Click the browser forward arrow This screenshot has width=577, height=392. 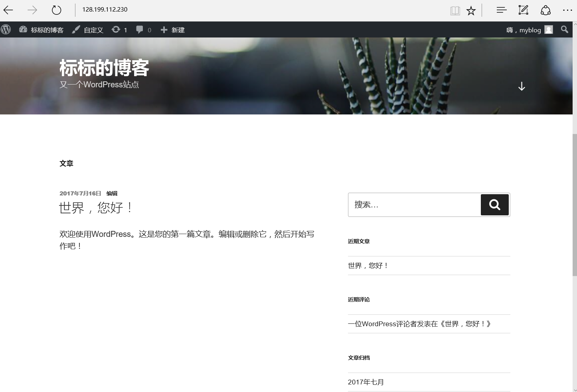[32, 10]
